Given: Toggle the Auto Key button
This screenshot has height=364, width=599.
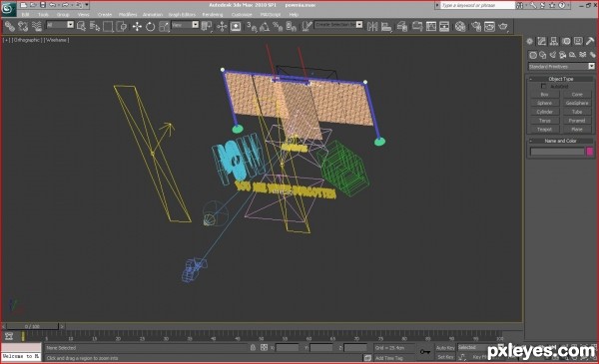Looking at the screenshot, I should 445,348.
